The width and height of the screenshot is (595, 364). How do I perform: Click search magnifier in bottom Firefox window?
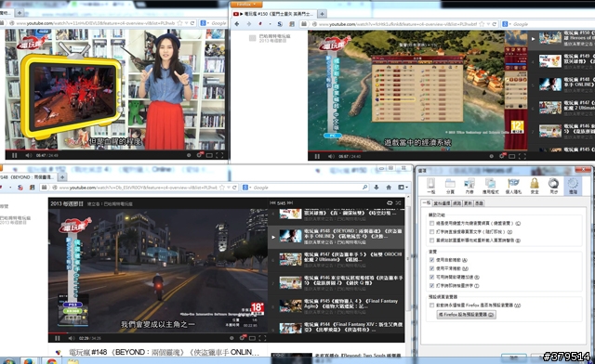(364, 188)
